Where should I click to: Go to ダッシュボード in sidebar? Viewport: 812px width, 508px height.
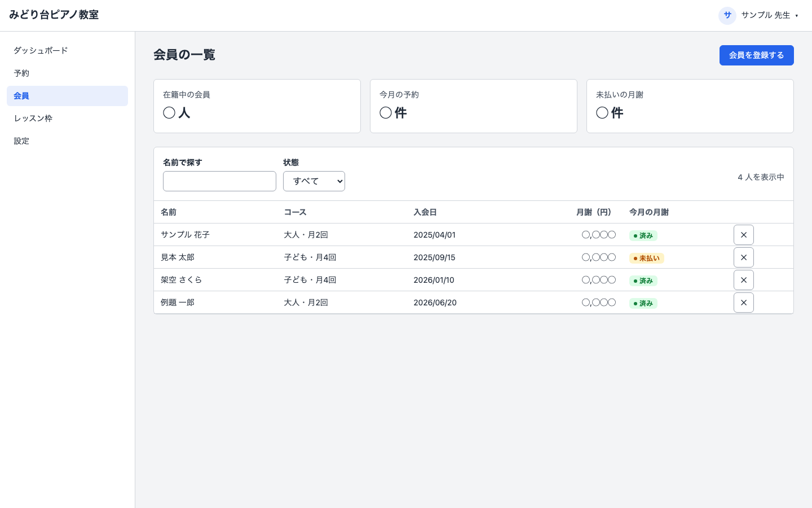click(67, 51)
